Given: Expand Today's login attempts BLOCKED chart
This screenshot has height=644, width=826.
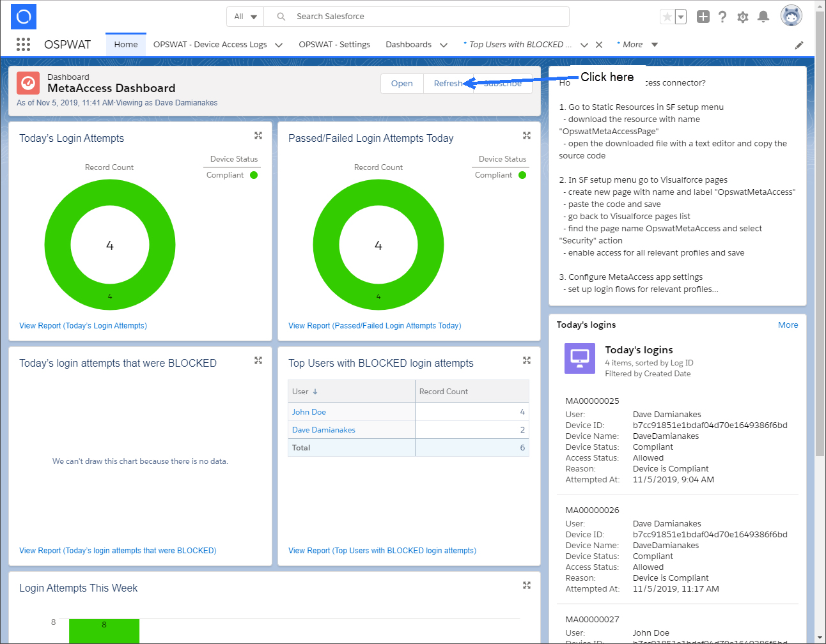Looking at the screenshot, I should [x=258, y=360].
